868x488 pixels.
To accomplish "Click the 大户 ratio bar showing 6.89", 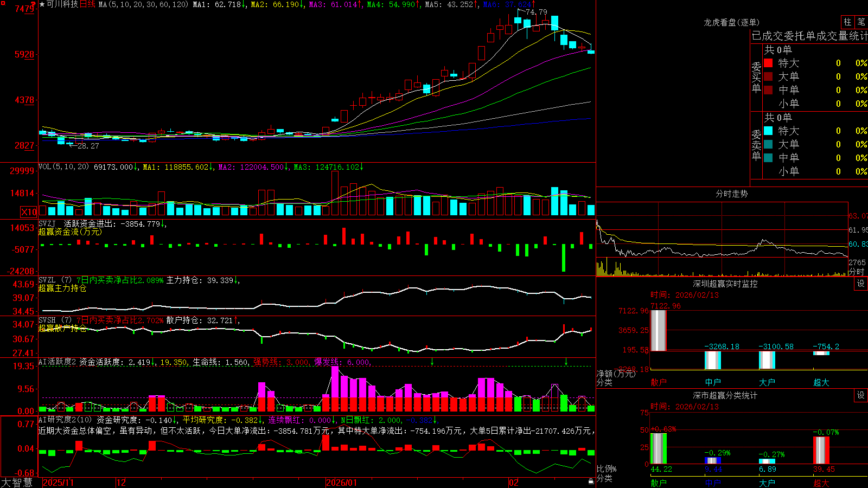I will (767, 461).
